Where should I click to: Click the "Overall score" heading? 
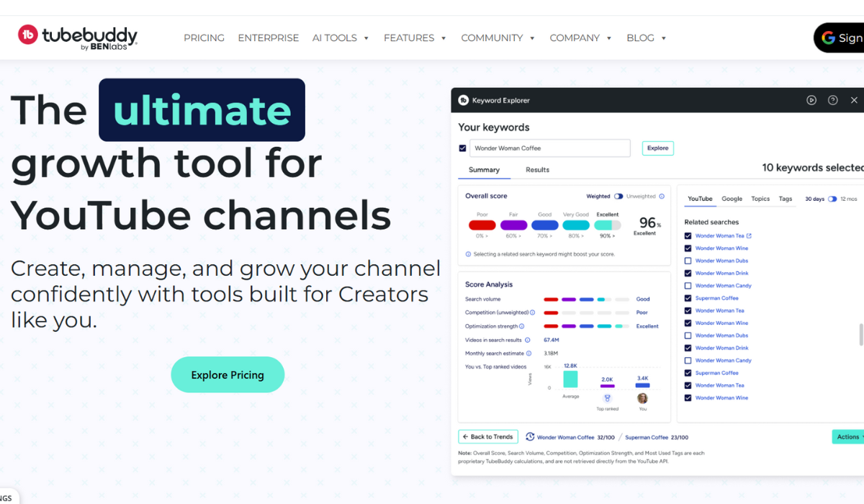487,196
